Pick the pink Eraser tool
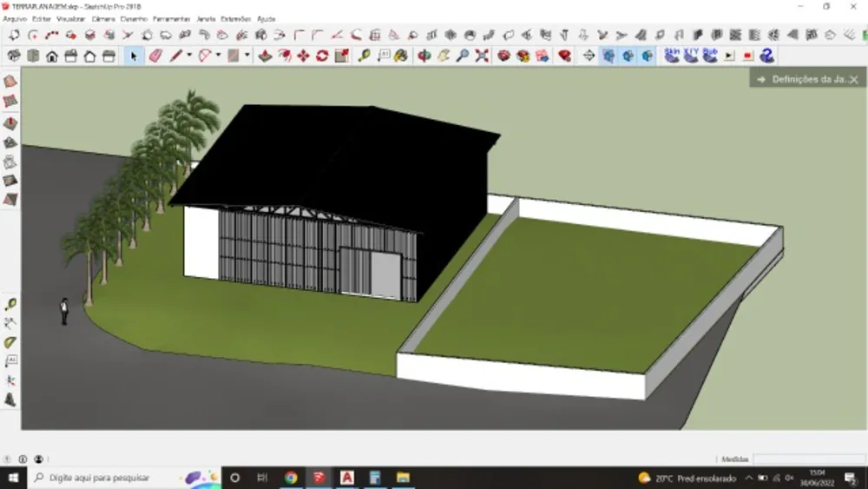The image size is (868, 489). point(155,56)
